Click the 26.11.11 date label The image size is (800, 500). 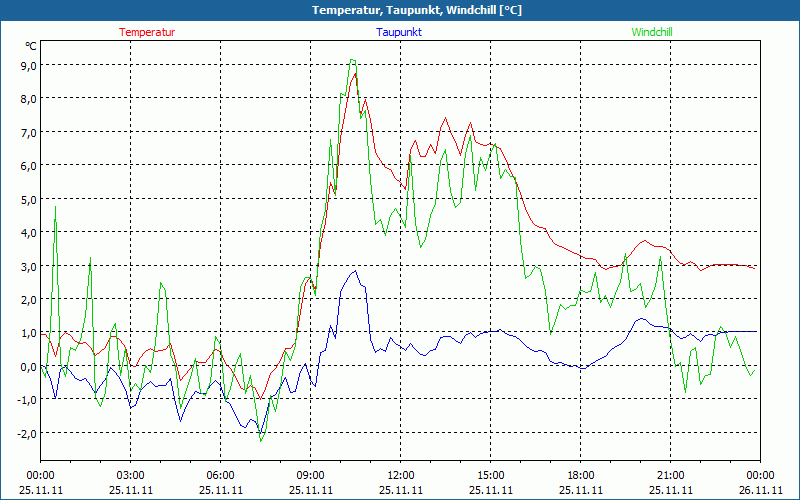[760, 490]
